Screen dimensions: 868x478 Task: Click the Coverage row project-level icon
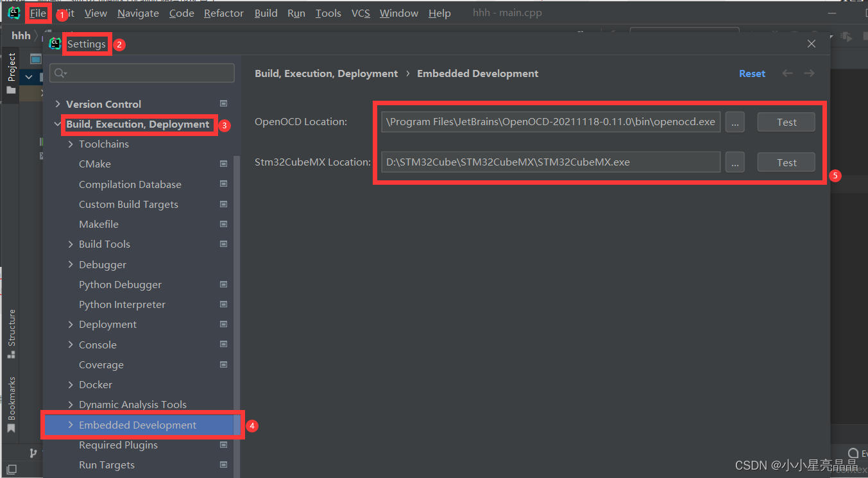223,364
